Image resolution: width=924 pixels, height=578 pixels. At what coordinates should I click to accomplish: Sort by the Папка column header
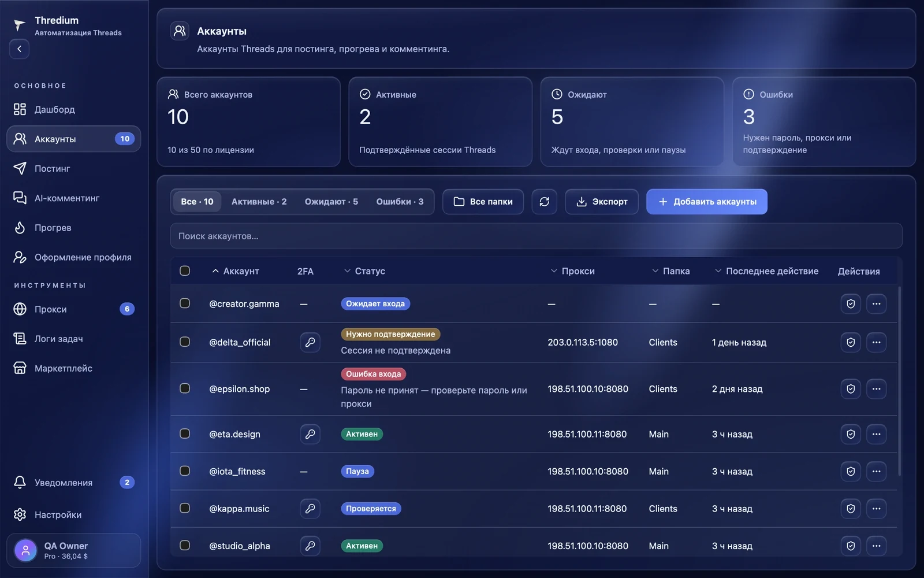pos(670,271)
